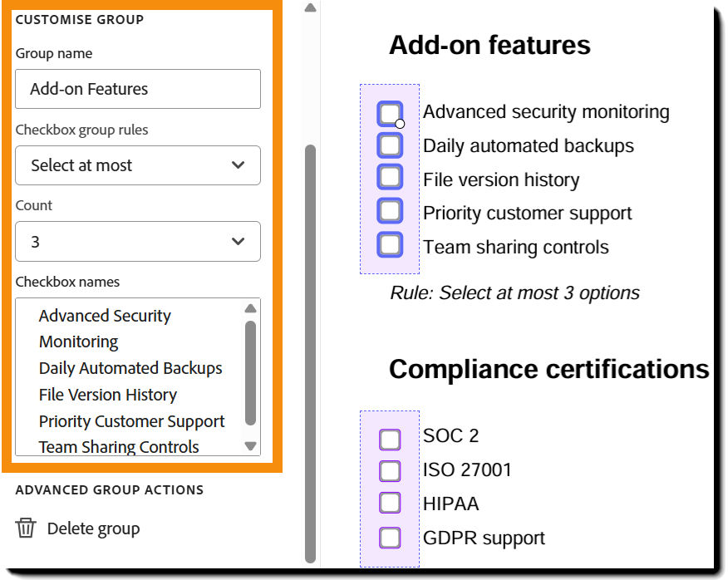Enable ISO 27001 compliance checkbox
Viewport: 728px width, 580px height.
pyautogui.click(x=390, y=471)
